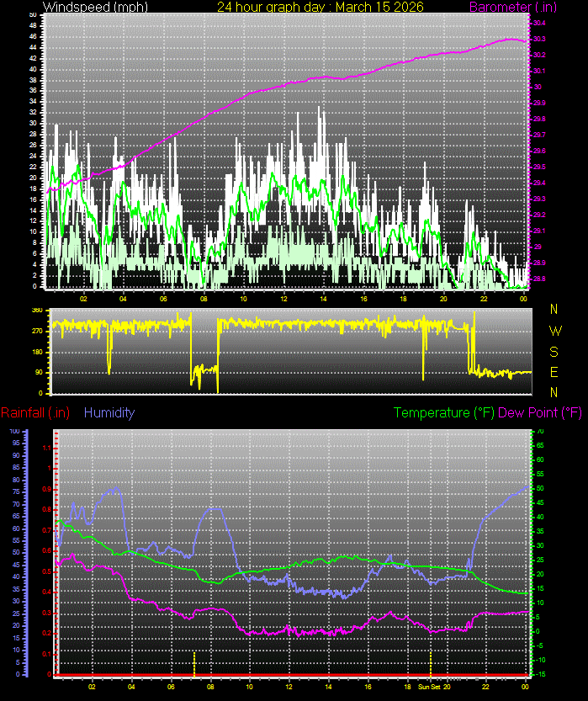Viewport: 588px width, 701px height.
Task: Click barometer axis value "28.8"
Action: (539, 279)
